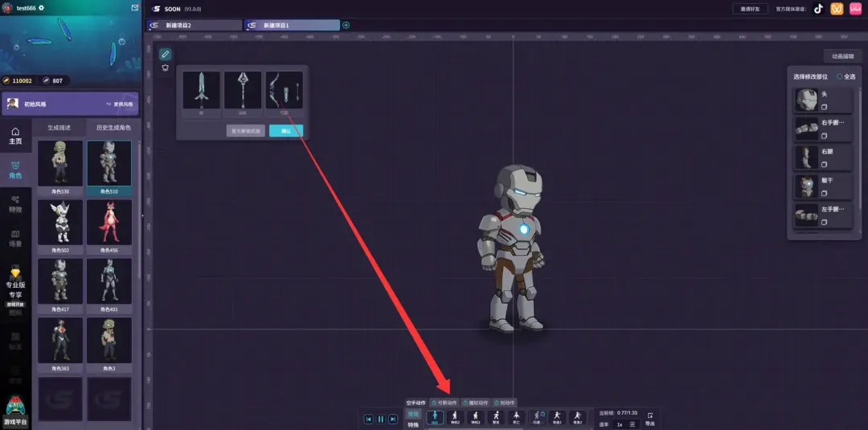Open 专业版专享 pro diamond item
Screen dimensions: 868x430
15,287
